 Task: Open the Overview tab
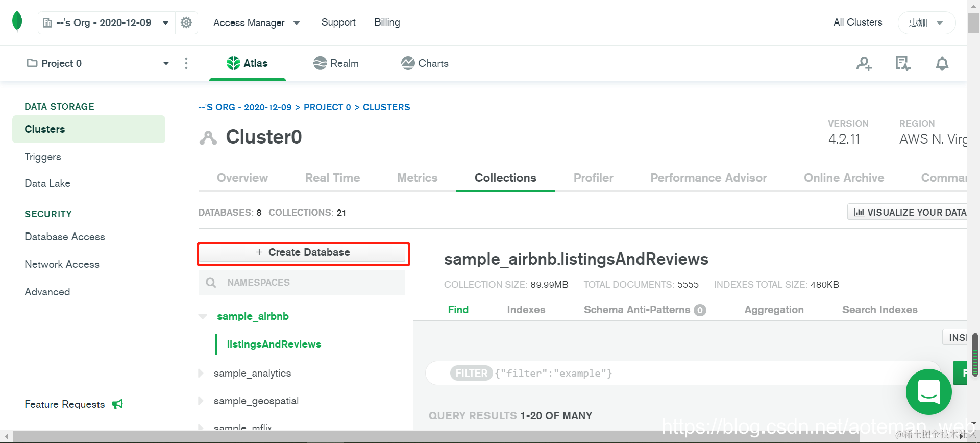pyautogui.click(x=242, y=178)
